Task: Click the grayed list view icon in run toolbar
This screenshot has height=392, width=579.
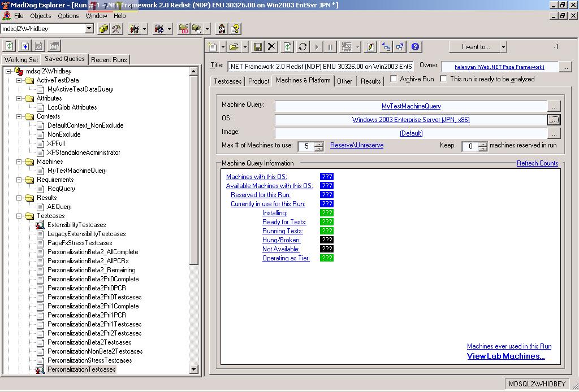Action: [x=347, y=47]
